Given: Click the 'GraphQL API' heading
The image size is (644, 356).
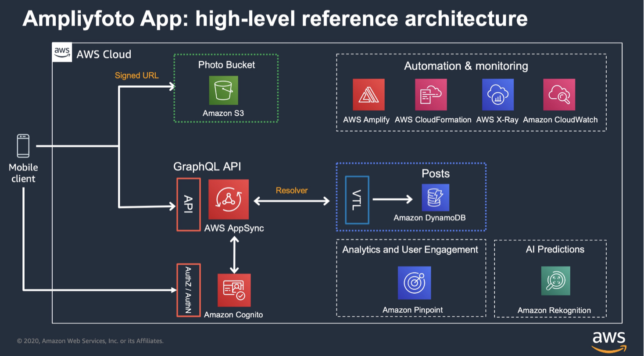Looking at the screenshot, I should 207,167.
